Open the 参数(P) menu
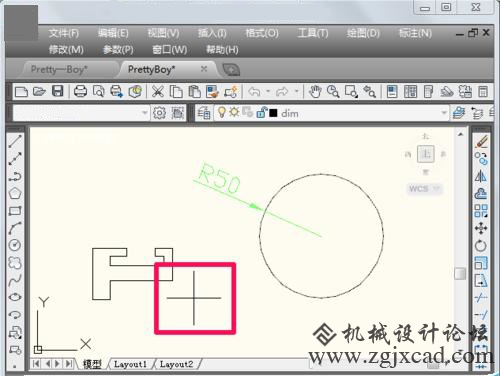 point(118,50)
